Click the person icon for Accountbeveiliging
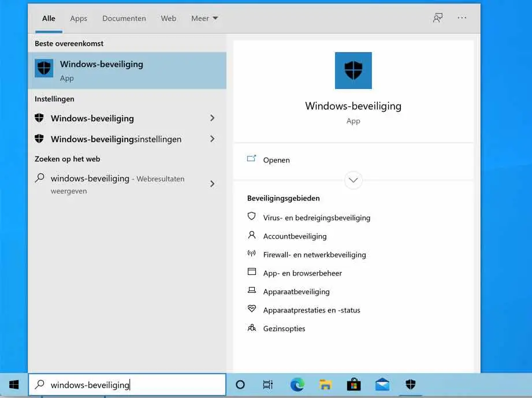Screen dimensions: 532x398 (x=251, y=235)
